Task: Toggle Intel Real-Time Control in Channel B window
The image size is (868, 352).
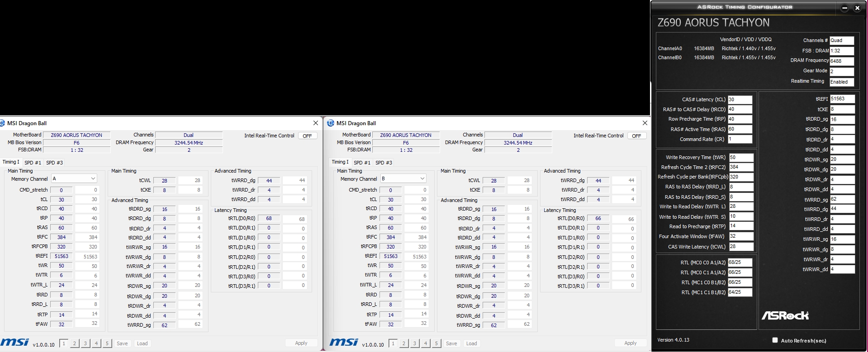Action: pyautogui.click(x=637, y=136)
